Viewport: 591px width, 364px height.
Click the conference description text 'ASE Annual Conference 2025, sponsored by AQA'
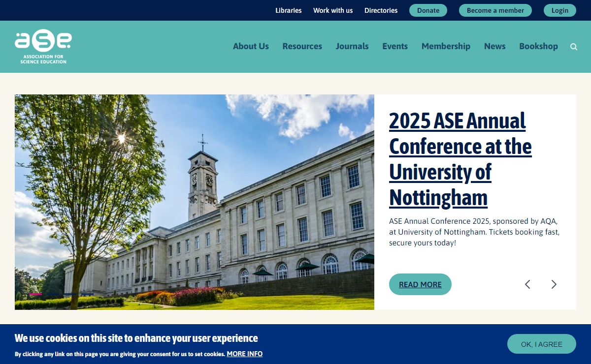pos(473,221)
